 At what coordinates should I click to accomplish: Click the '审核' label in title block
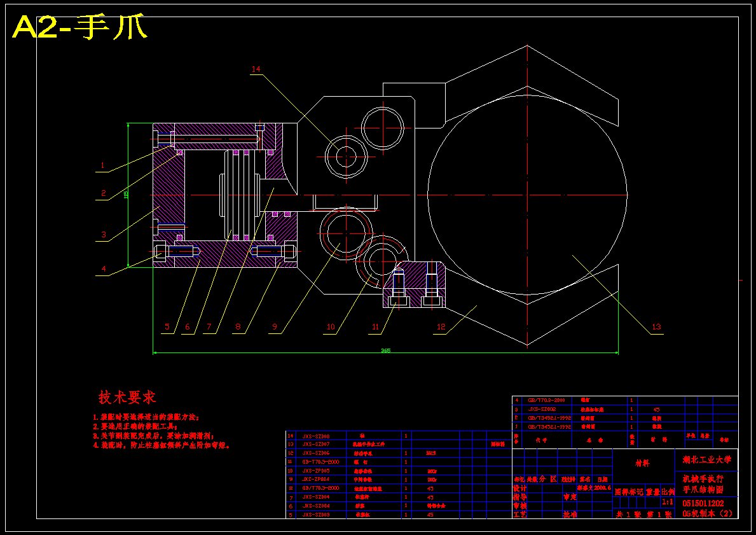click(519, 506)
